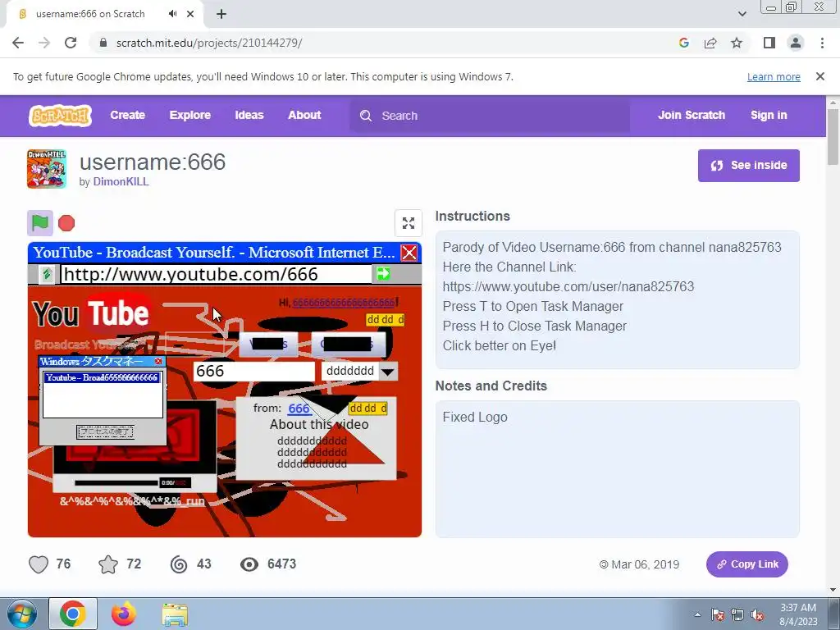Click Join Scratch
Screen dimensions: 840x630
(x=692, y=115)
